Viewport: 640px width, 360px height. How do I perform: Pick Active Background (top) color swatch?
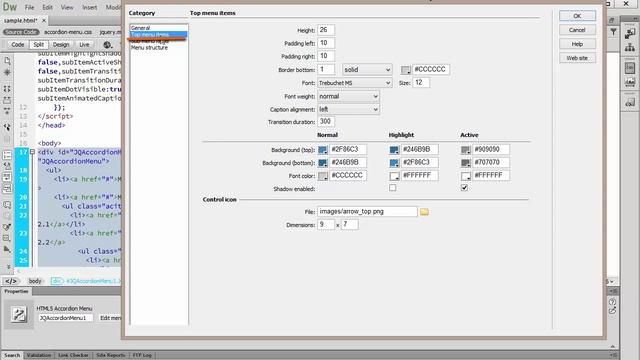(x=465, y=150)
